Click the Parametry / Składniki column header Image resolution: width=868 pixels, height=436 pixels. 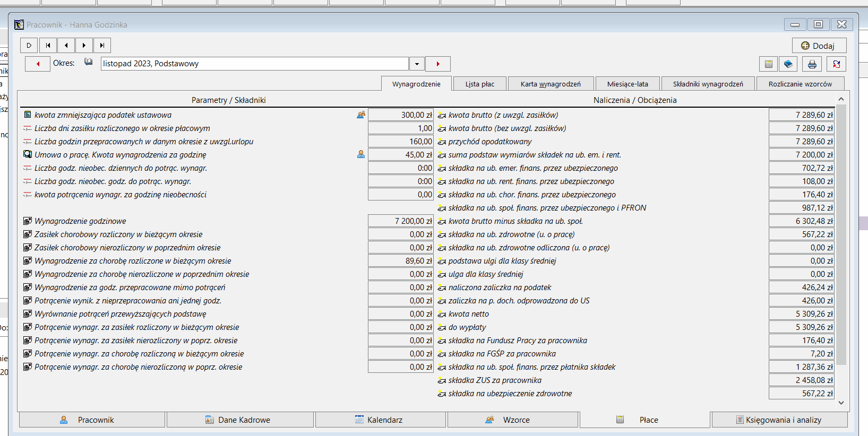point(228,100)
